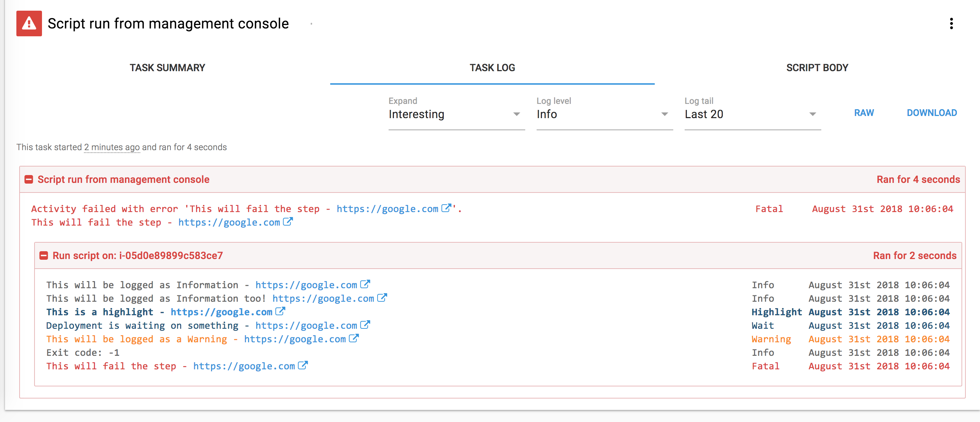Click the red warning icon beside the page title
Viewport: 980px width, 422px height.
(x=28, y=23)
